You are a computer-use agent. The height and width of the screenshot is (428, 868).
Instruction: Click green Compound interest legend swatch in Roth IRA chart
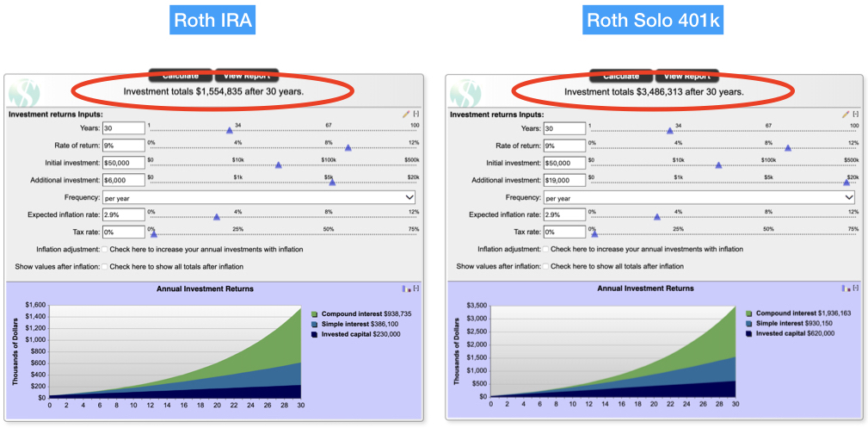point(315,313)
